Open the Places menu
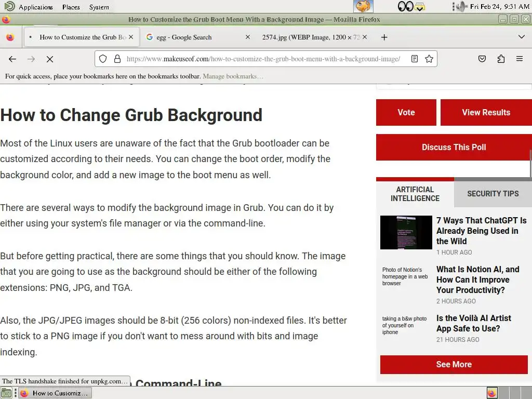Image resolution: width=532 pixels, height=399 pixels. pos(71,7)
